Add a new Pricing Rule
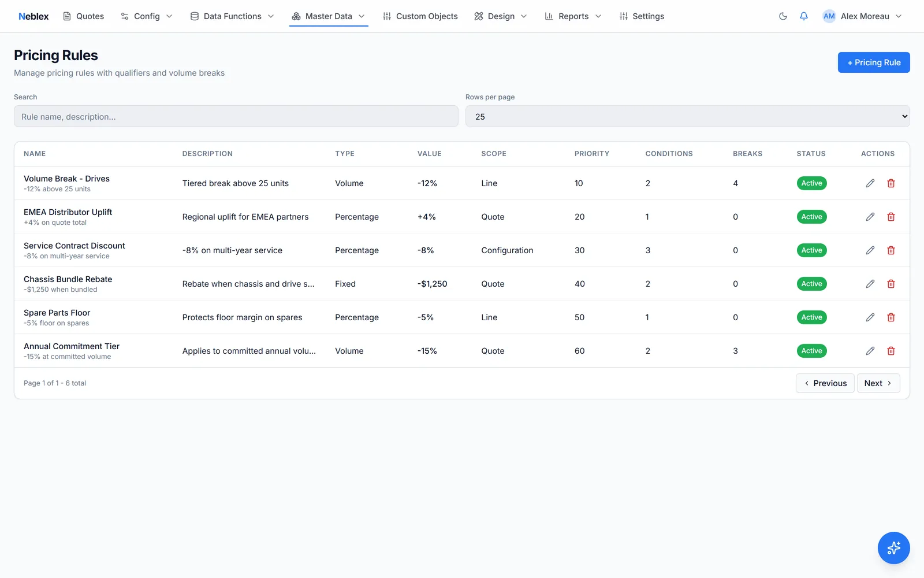 [x=874, y=62]
